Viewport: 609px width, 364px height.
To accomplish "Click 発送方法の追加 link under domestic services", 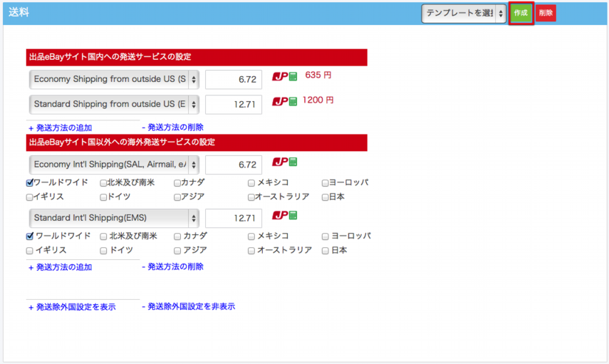I will [61, 128].
